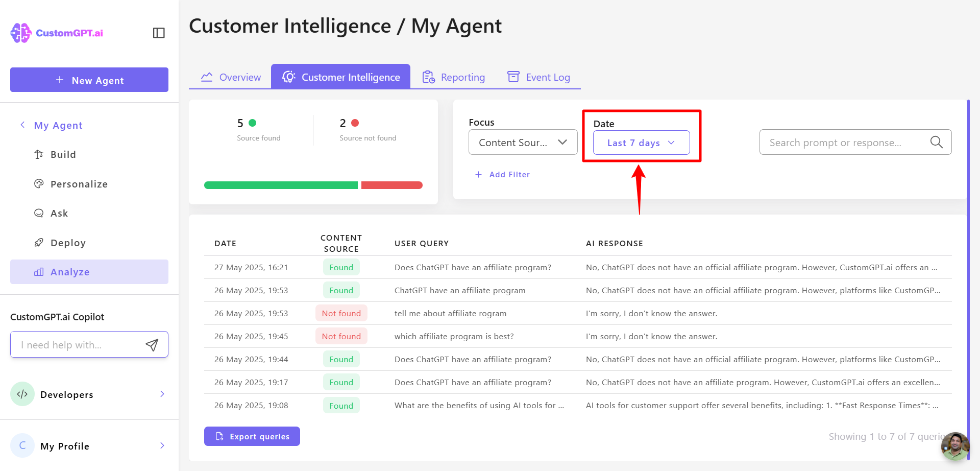Open the Focus Content Source dropdown
Viewport: 980px width, 471px height.
(x=523, y=142)
